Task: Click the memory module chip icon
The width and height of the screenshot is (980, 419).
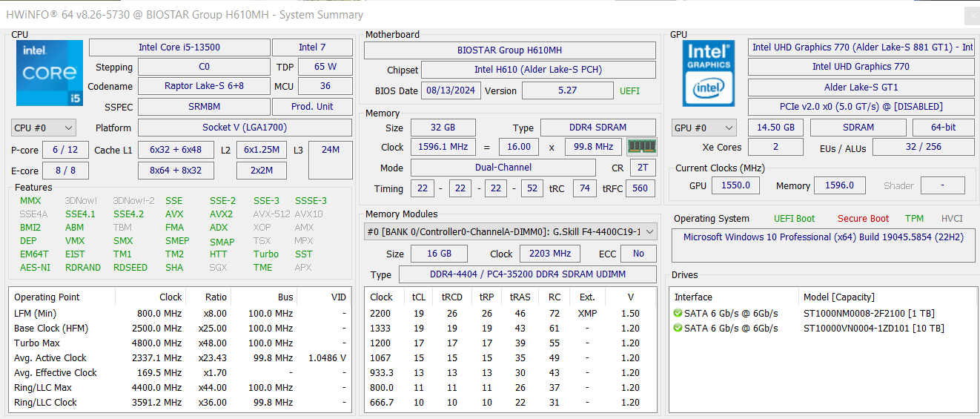Action: coord(641,147)
